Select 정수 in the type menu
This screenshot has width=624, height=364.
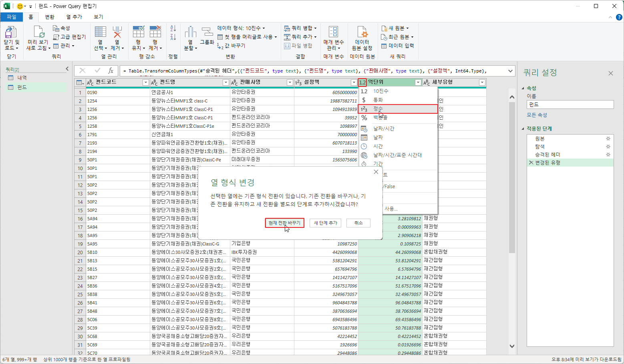pyautogui.click(x=398, y=109)
